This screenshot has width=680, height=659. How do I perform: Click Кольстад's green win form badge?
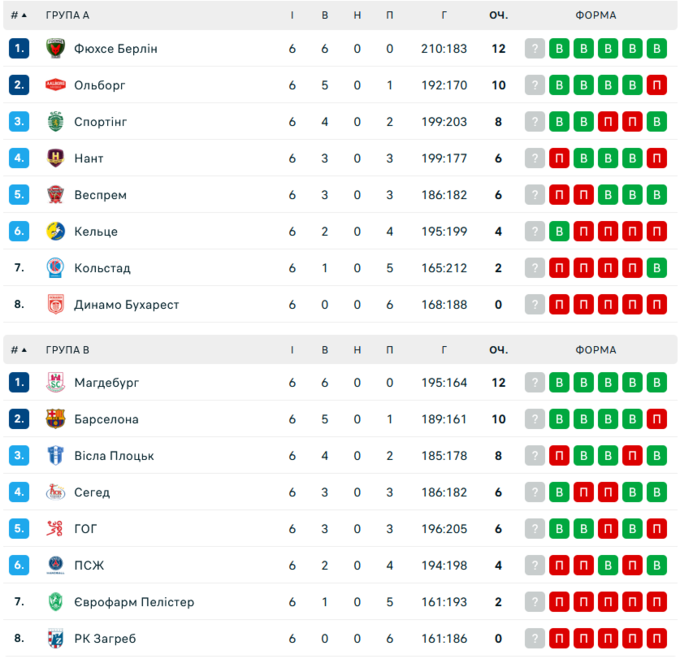point(656,268)
